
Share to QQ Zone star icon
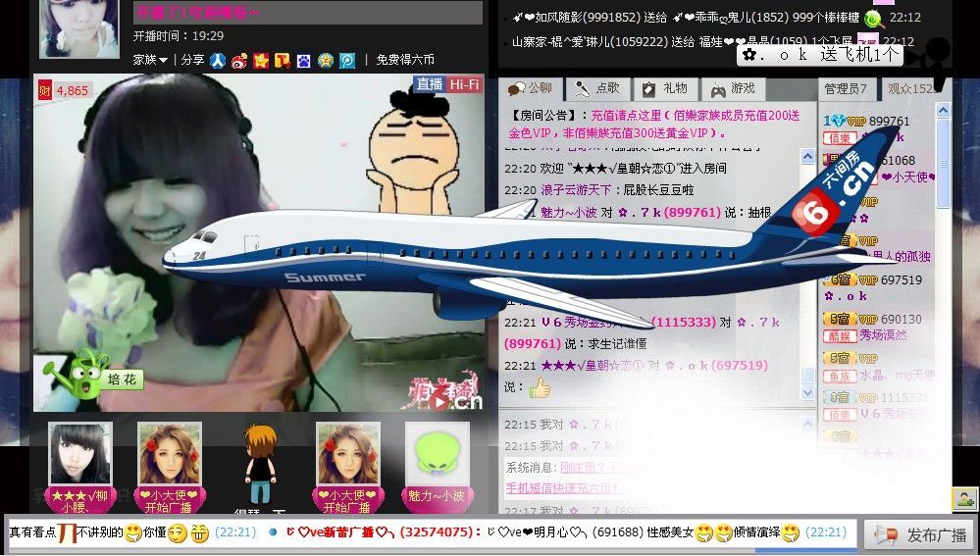261,60
